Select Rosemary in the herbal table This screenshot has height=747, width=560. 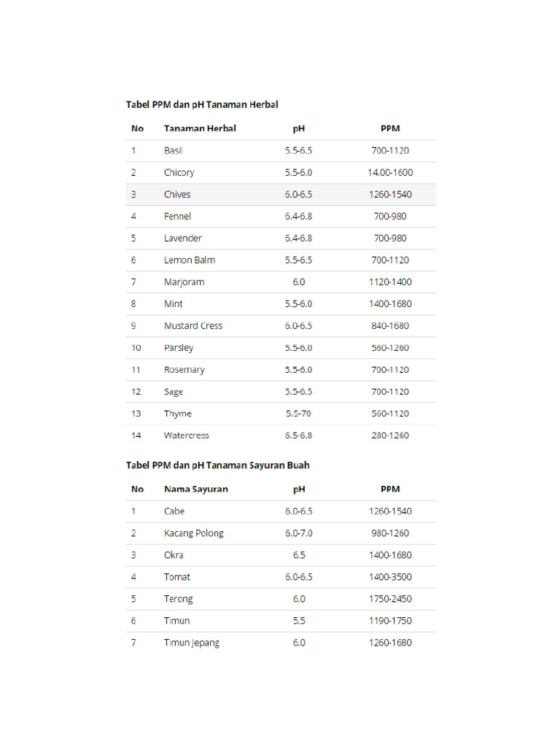[x=184, y=370]
